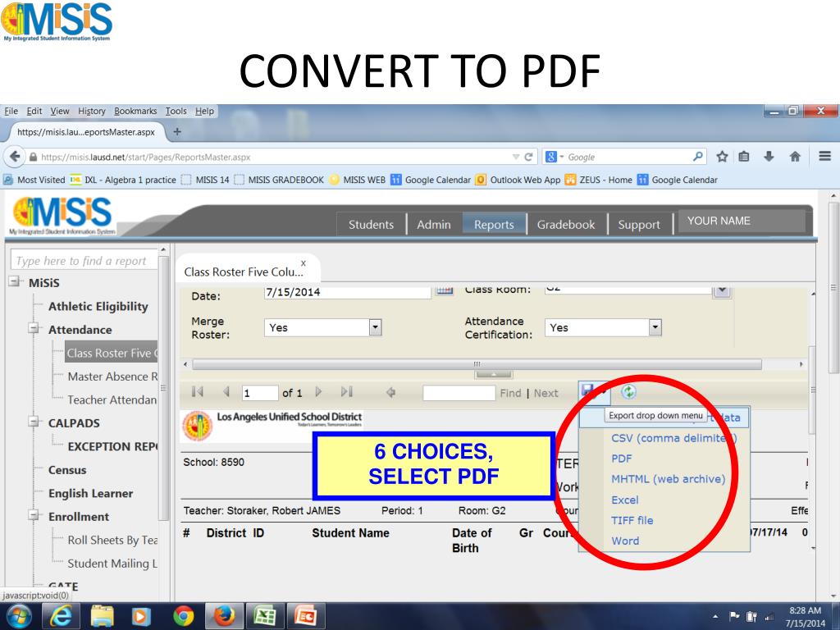Open the bookmarks list icon
The image size is (840, 630).
(744, 157)
